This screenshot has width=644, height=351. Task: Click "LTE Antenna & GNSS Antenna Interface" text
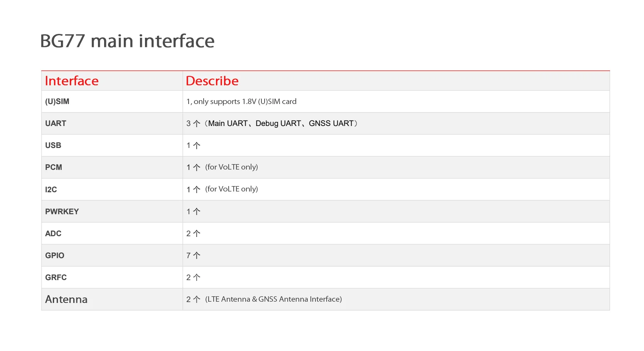[273, 299]
